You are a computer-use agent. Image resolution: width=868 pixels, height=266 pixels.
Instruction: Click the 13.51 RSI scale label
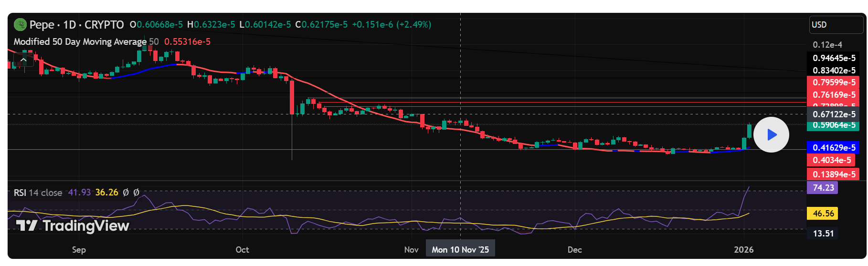click(823, 234)
